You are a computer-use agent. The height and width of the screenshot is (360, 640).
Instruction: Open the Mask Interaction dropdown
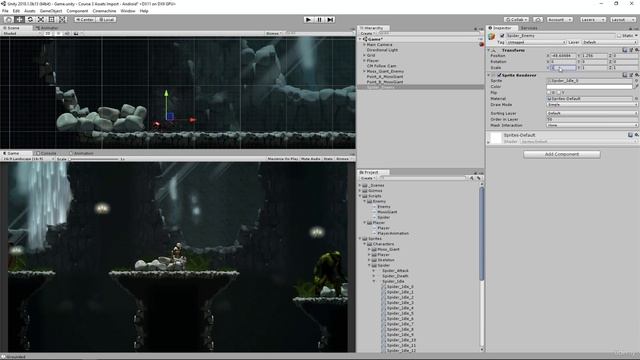[x=592, y=125]
